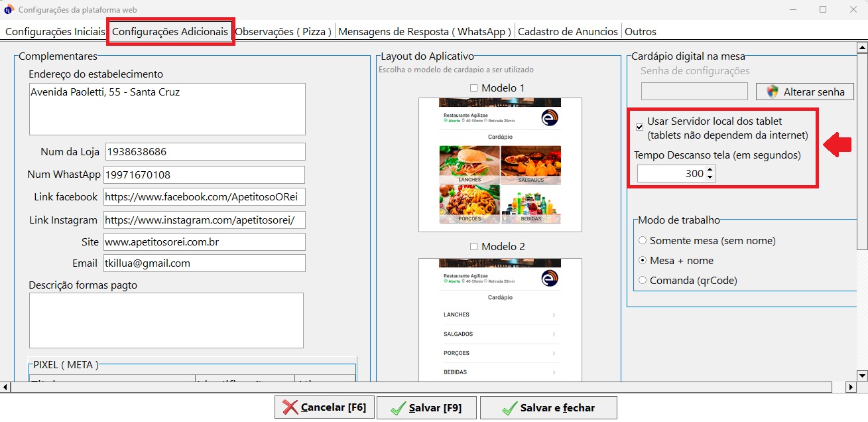Viewport: 868px width, 422px height.
Task: Click the green checkmark on Salvar e fechar
Action: pyautogui.click(x=509, y=408)
